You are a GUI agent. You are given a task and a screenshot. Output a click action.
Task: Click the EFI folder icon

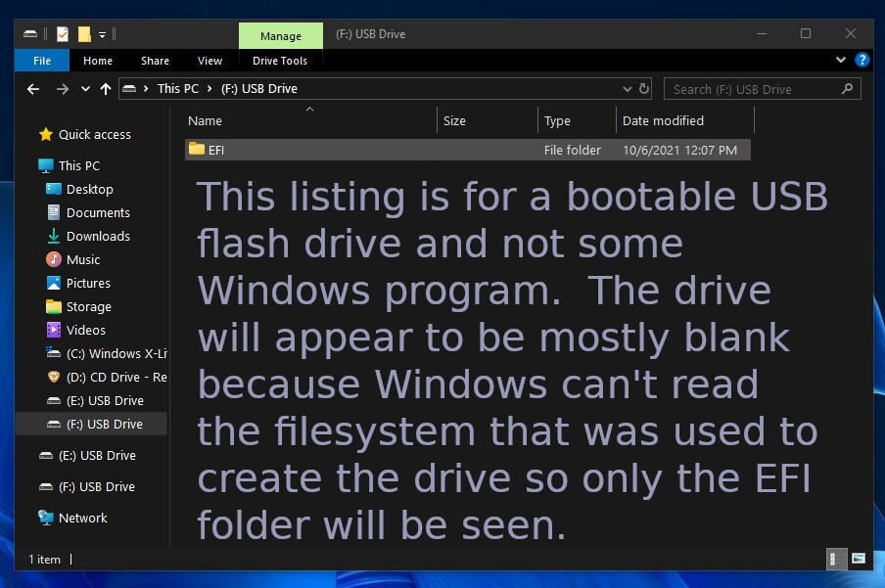pyautogui.click(x=197, y=149)
